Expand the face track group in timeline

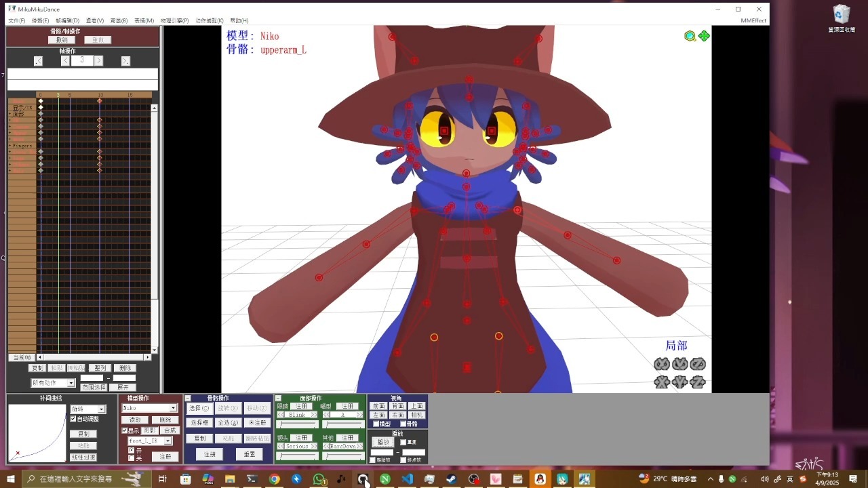[9, 114]
